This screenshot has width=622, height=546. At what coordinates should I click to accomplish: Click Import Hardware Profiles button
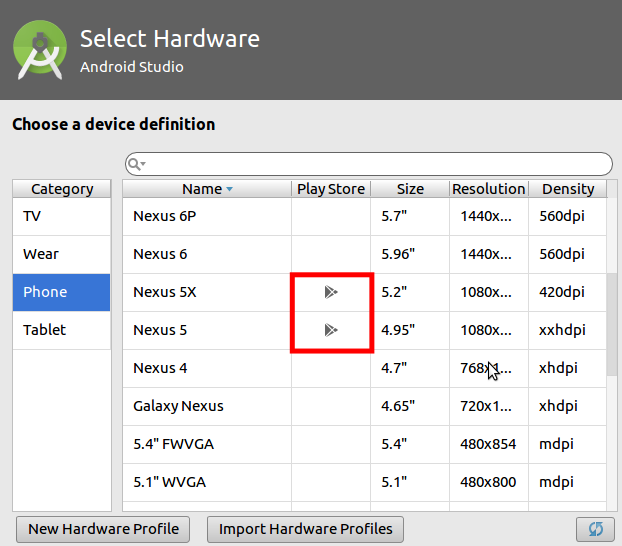tap(305, 529)
